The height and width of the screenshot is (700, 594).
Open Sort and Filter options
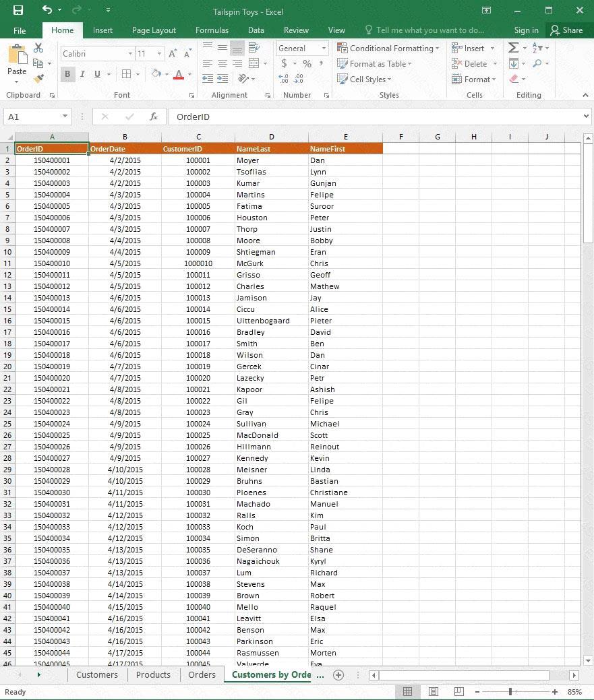pos(538,48)
